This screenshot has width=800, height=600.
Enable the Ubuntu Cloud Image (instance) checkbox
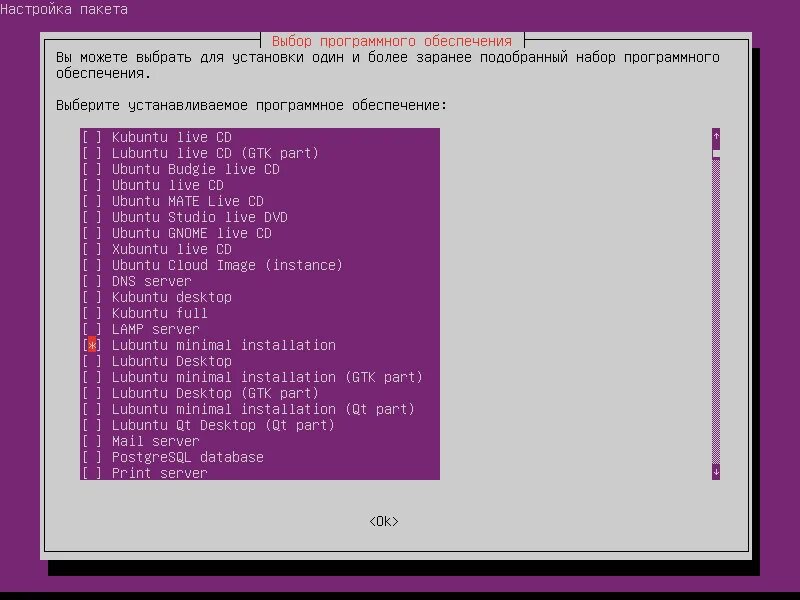click(x=92, y=265)
